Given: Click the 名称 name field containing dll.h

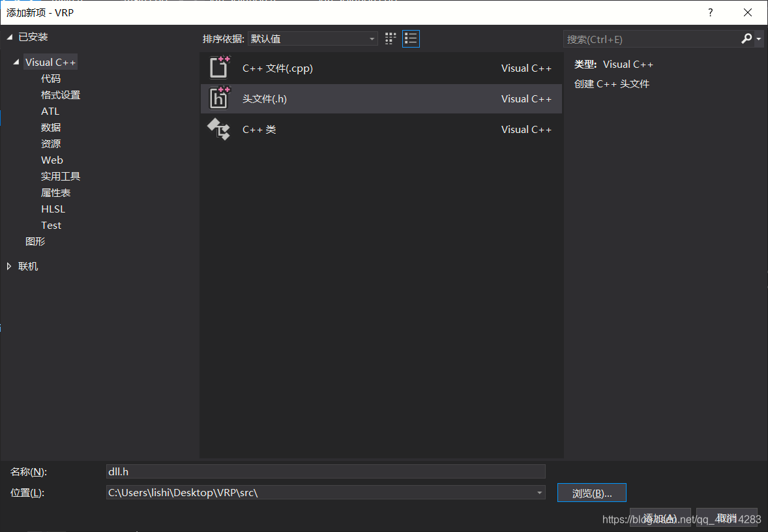Looking at the screenshot, I should click(x=326, y=471).
